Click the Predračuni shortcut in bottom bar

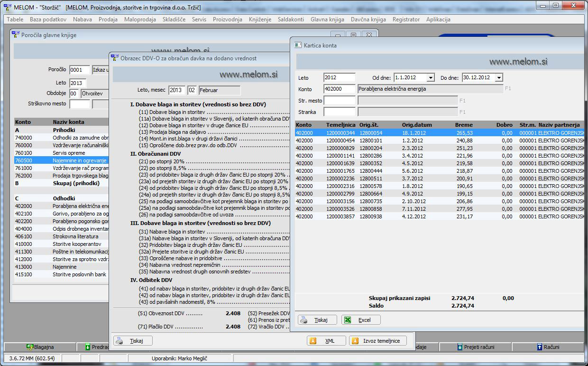(97, 347)
